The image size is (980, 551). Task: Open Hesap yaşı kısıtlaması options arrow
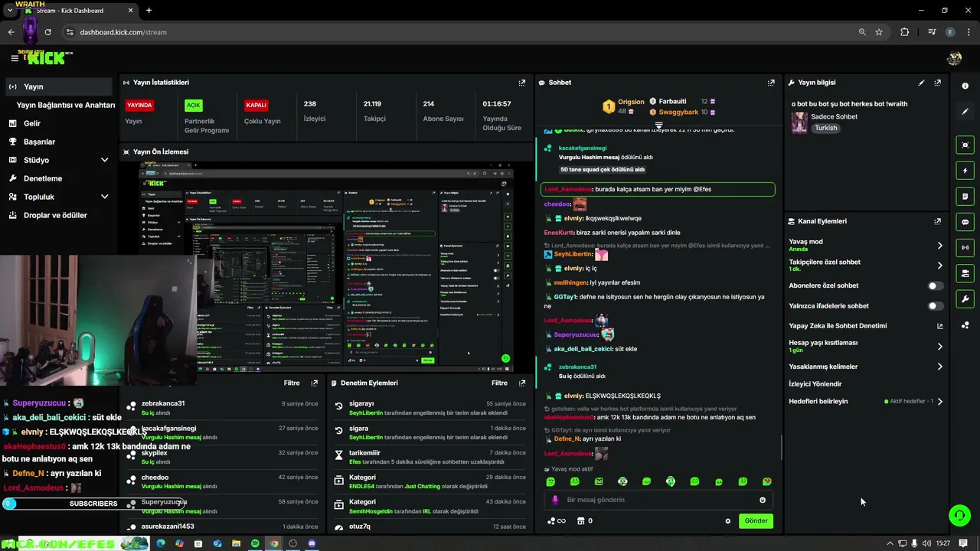pos(939,347)
